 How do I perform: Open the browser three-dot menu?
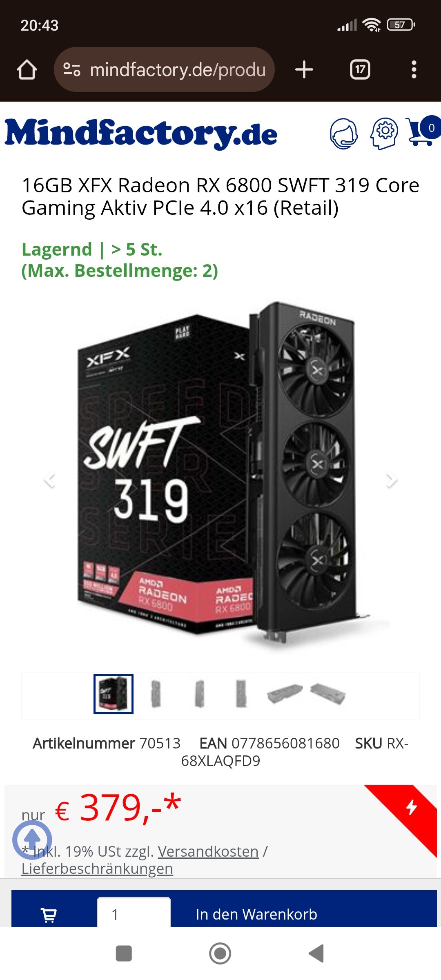click(414, 69)
